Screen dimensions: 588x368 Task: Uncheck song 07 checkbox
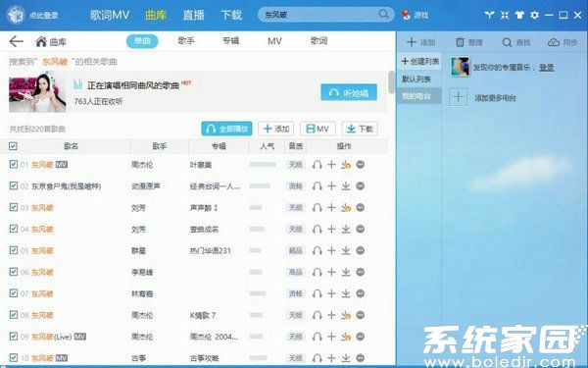14,292
